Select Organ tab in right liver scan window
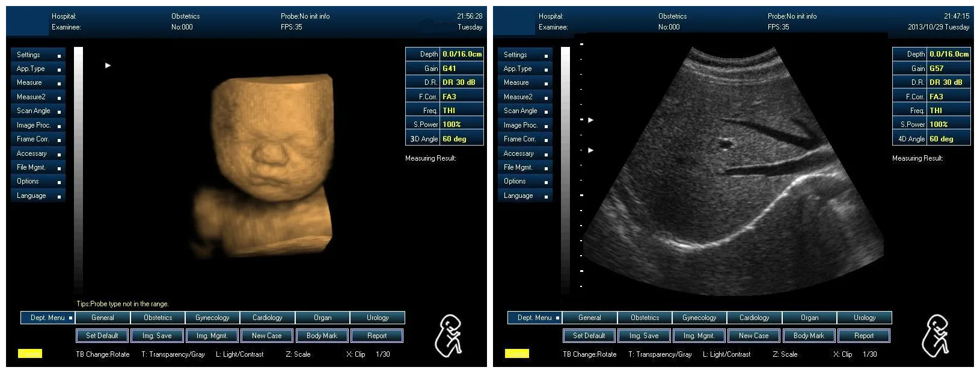980x373 pixels. tap(810, 318)
